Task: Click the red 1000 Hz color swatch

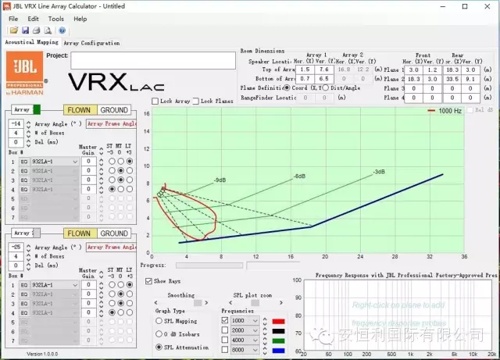Action: pyautogui.click(x=278, y=321)
